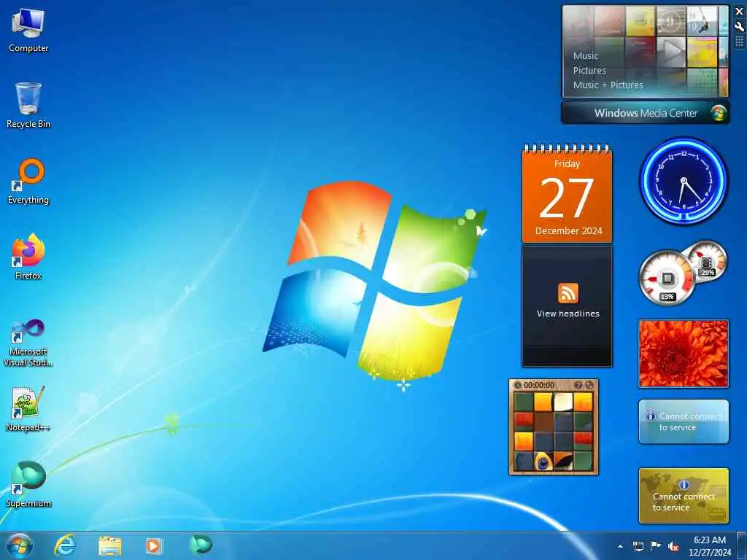Click the currency gadget Cannot connect message
Viewport: 747px width, 560px height.
click(684, 495)
